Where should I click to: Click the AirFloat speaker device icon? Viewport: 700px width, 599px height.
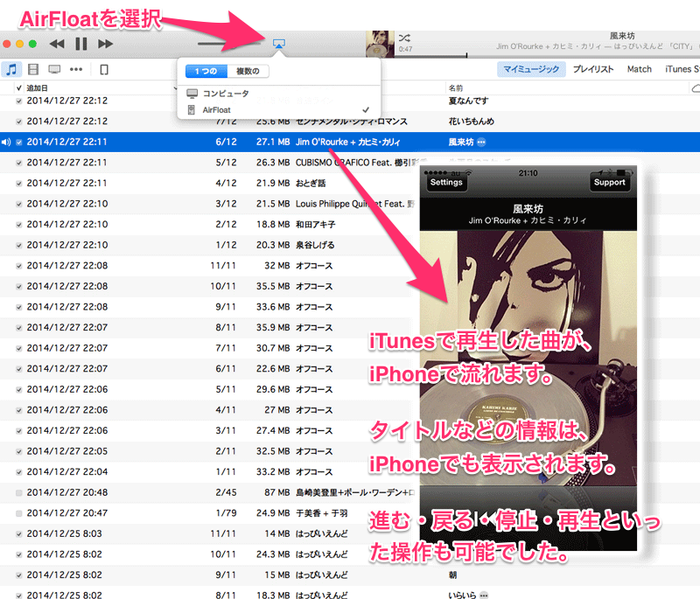tap(192, 109)
